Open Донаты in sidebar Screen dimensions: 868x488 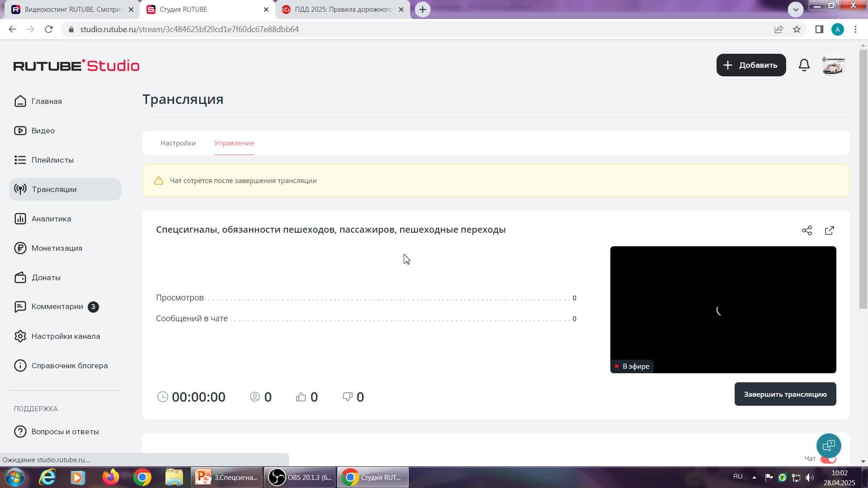pos(46,277)
